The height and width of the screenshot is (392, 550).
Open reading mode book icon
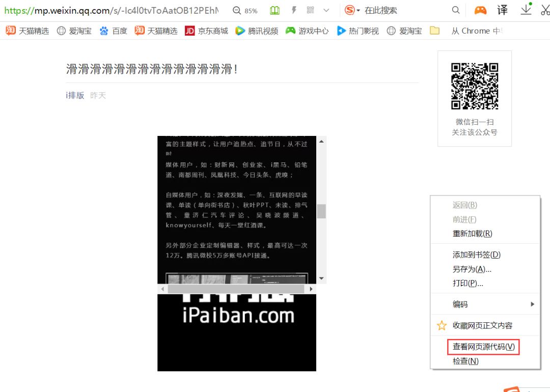[274, 11]
